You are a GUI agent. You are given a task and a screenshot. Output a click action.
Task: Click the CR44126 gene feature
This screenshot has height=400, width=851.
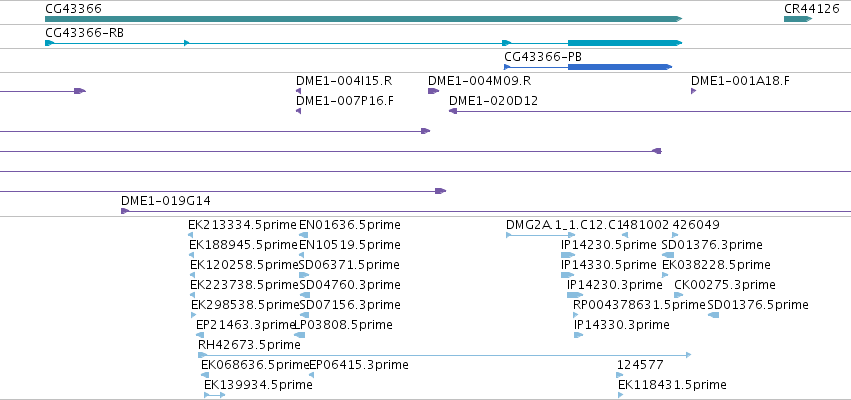click(798, 19)
